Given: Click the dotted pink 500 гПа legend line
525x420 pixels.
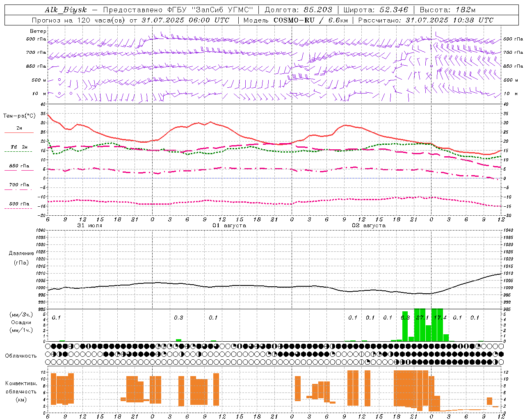Looking at the screenshot, I should coord(18,209).
